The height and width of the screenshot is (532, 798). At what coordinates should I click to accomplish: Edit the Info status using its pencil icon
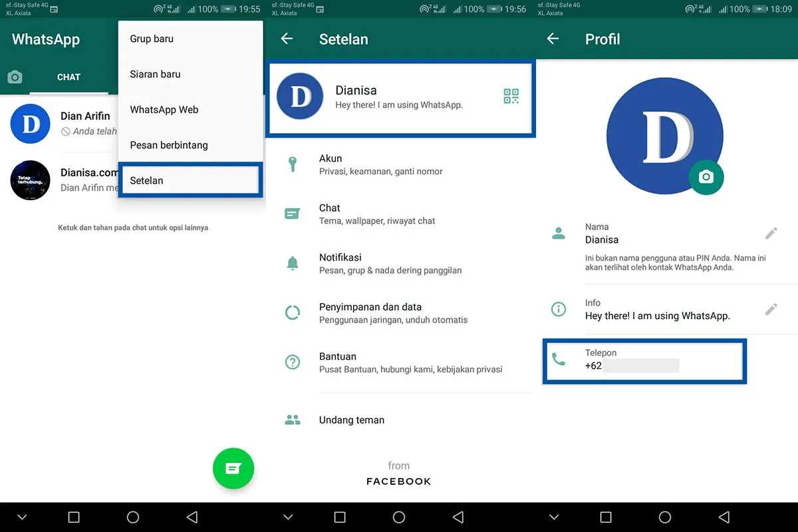tap(771, 309)
